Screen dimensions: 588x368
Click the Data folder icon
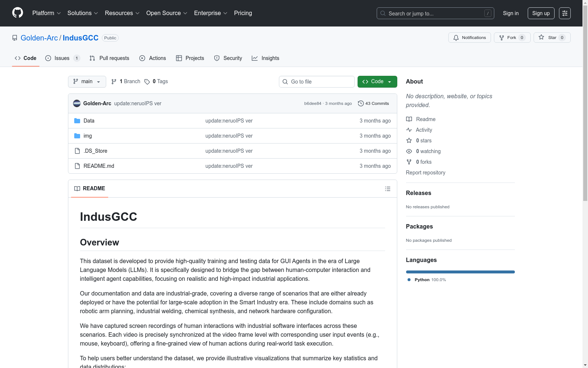coord(77,121)
